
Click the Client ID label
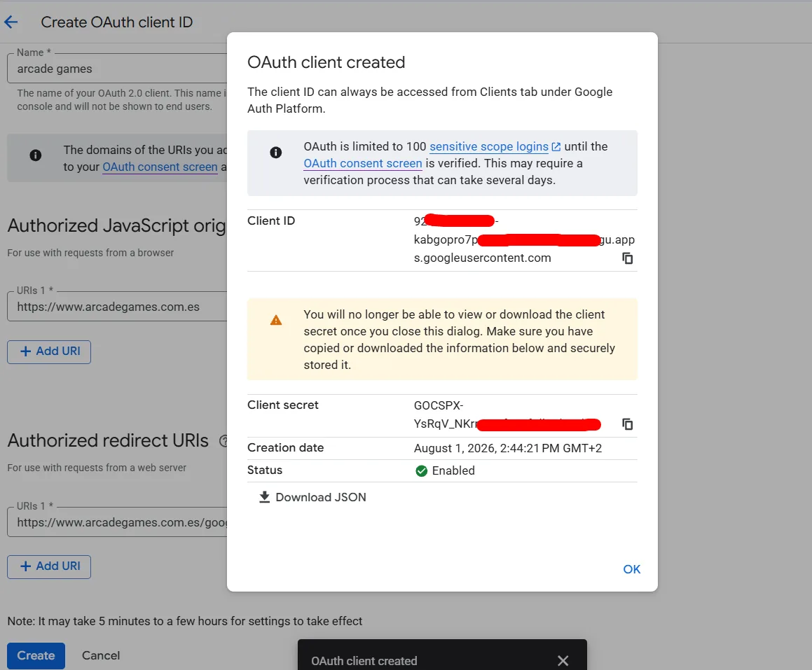tap(271, 221)
